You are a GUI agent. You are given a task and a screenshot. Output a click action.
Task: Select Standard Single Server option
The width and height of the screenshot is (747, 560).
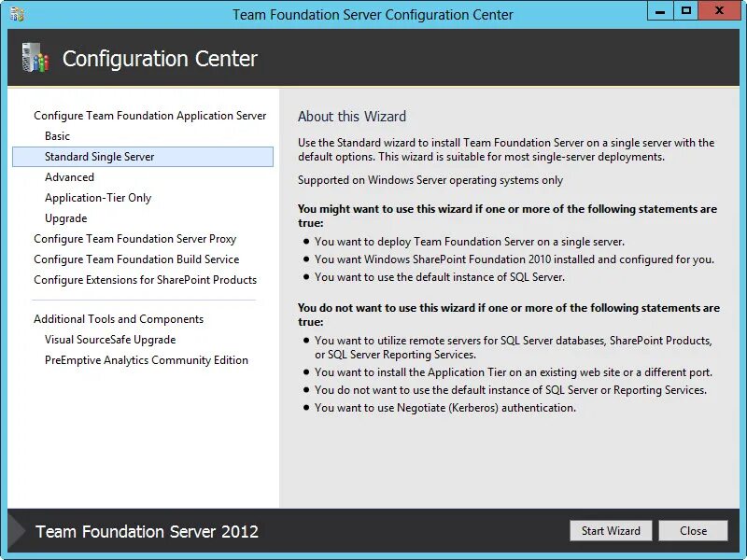pyautogui.click(x=143, y=157)
